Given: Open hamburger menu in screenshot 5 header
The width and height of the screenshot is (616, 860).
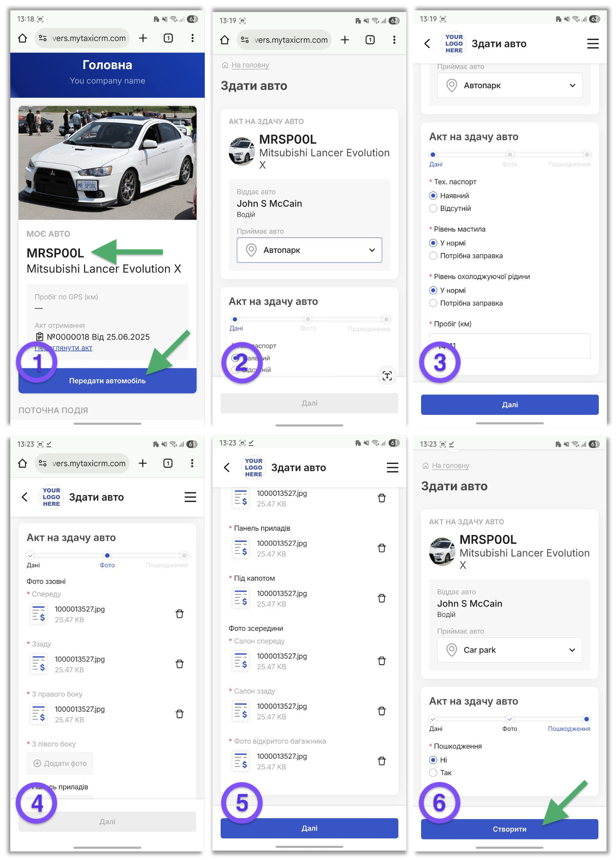Looking at the screenshot, I should point(392,467).
